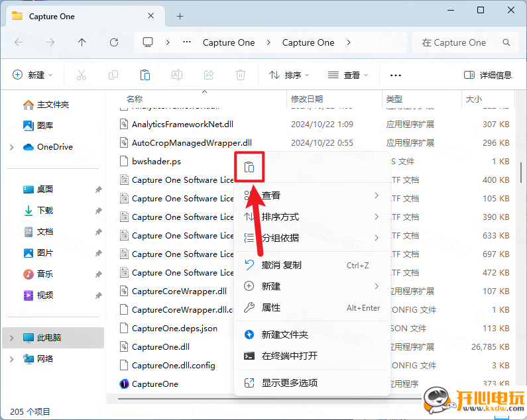Click the chevron after the This PC icon
This screenshot has width=527, height=420.
tap(167, 42)
